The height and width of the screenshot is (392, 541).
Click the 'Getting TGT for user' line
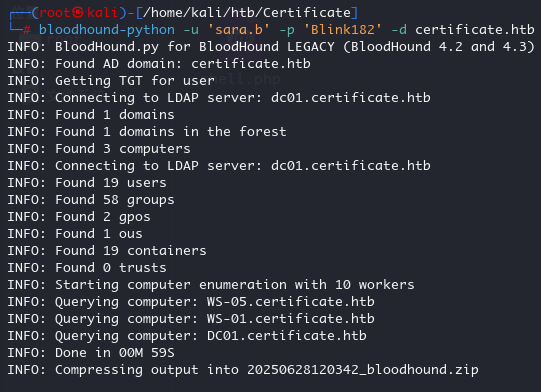[x=111, y=81]
